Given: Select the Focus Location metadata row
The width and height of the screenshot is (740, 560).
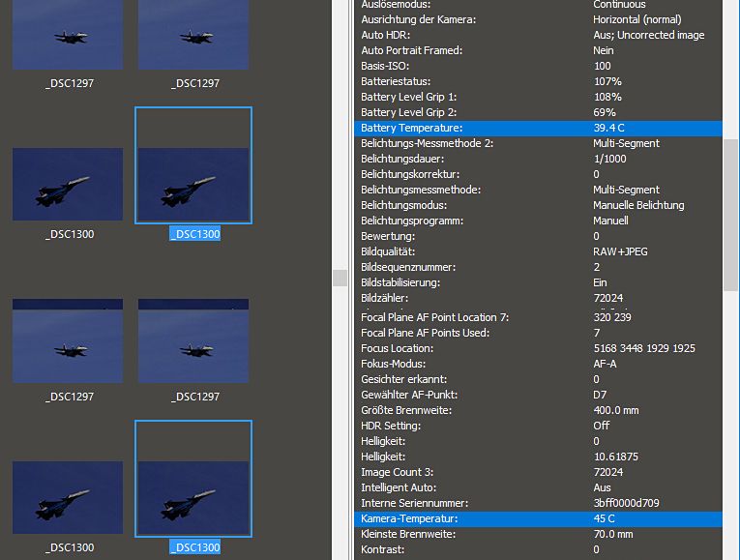Looking at the screenshot, I should [x=538, y=348].
